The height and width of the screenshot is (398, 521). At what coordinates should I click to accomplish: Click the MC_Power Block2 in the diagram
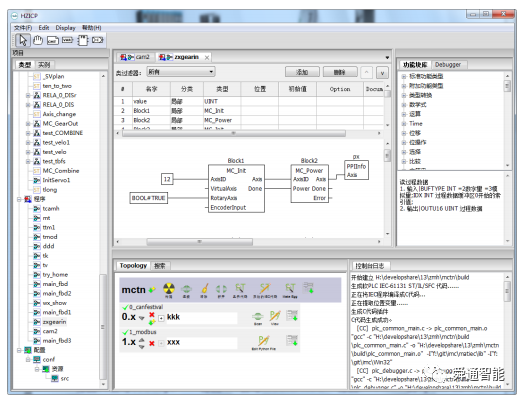(309, 184)
